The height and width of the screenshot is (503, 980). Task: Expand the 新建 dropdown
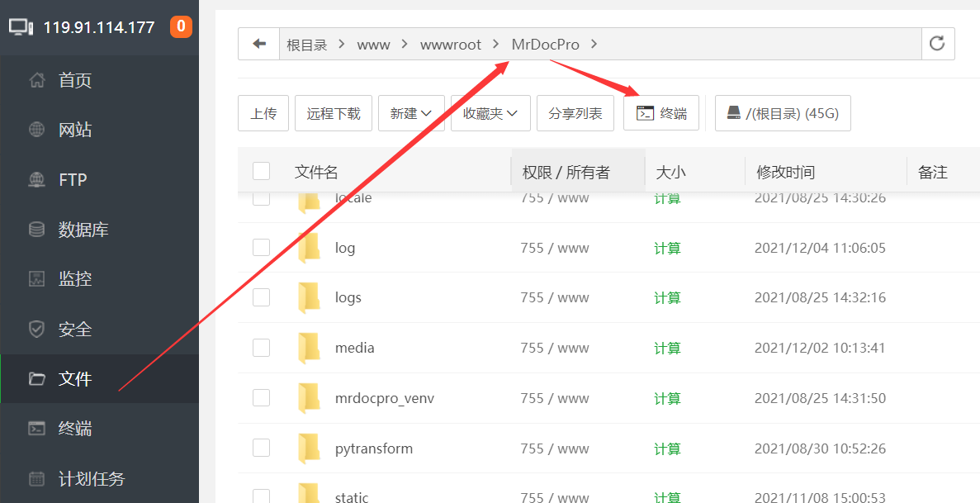pos(411,113)
